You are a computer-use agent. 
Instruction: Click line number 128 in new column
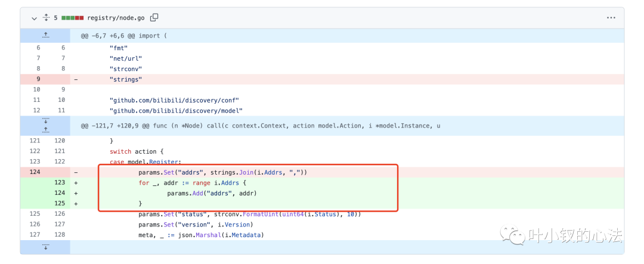pos(60,235)
